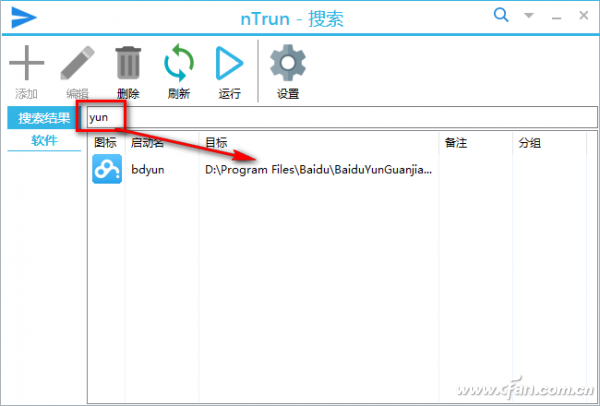
Task: Open the title bar dropdown arrow
Action: click(529, 16)
